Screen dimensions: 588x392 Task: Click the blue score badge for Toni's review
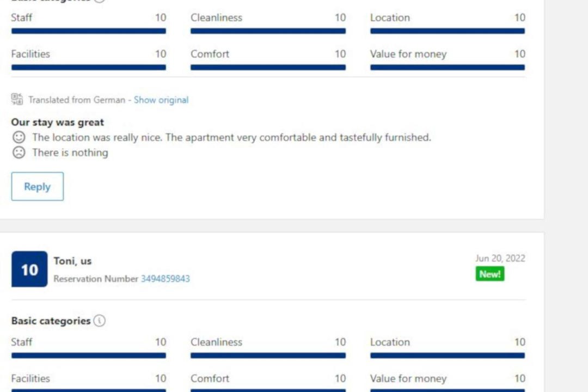coord(29,269)
